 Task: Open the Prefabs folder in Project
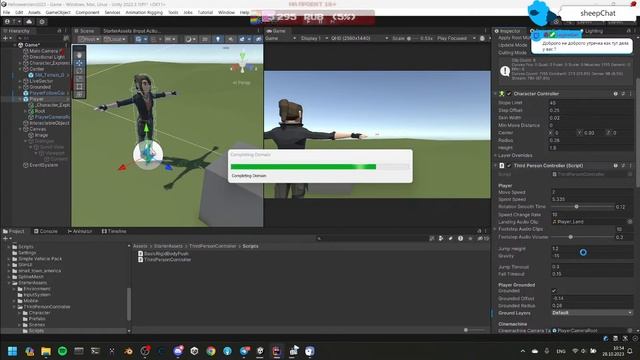click(33, 319)
